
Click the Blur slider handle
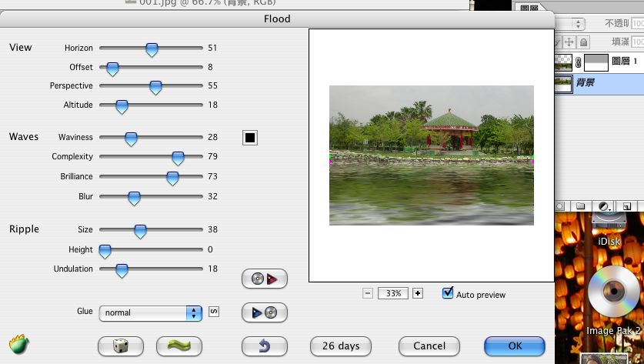tap(134, 199)
